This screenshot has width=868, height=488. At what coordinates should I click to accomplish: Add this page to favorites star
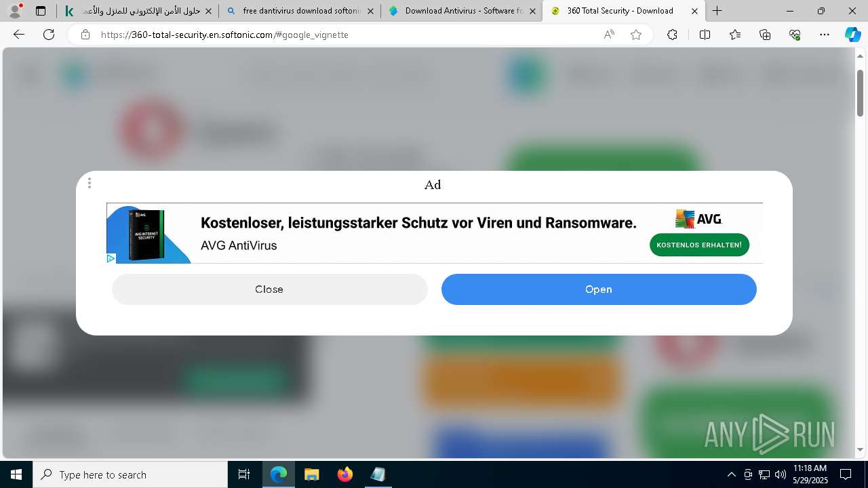(636, 35)
